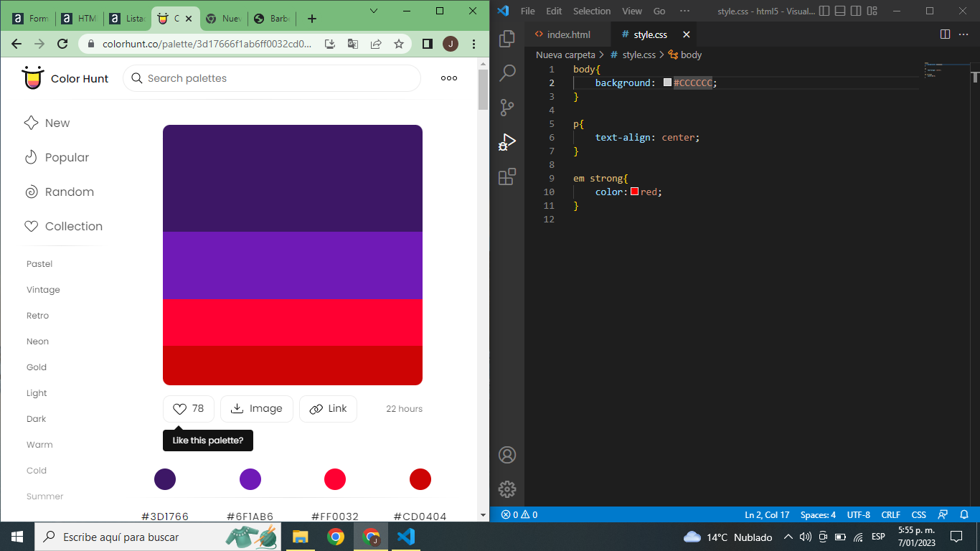
Task: Close the style.css editor tab
Action: click(x=687, y=34)
